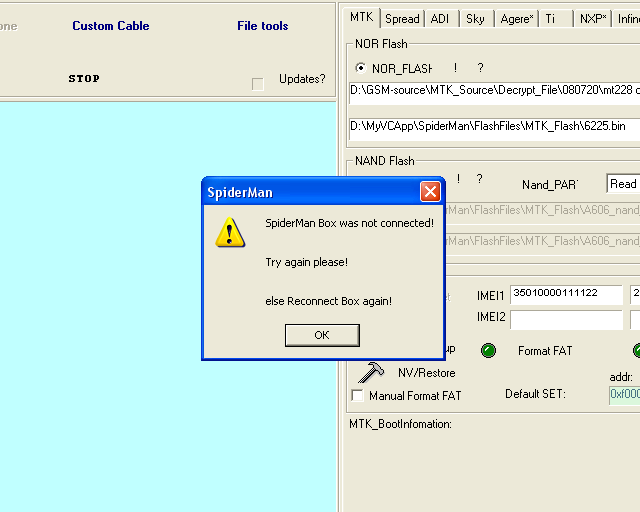Click the hammer icon beside NV/Restore
This screenshot has width=640, height=512.
pos(371,372)
